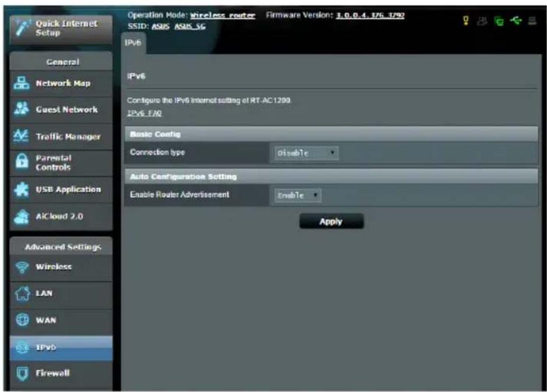
Task: Click the printer status icon at right
Action: pos(532,22)
